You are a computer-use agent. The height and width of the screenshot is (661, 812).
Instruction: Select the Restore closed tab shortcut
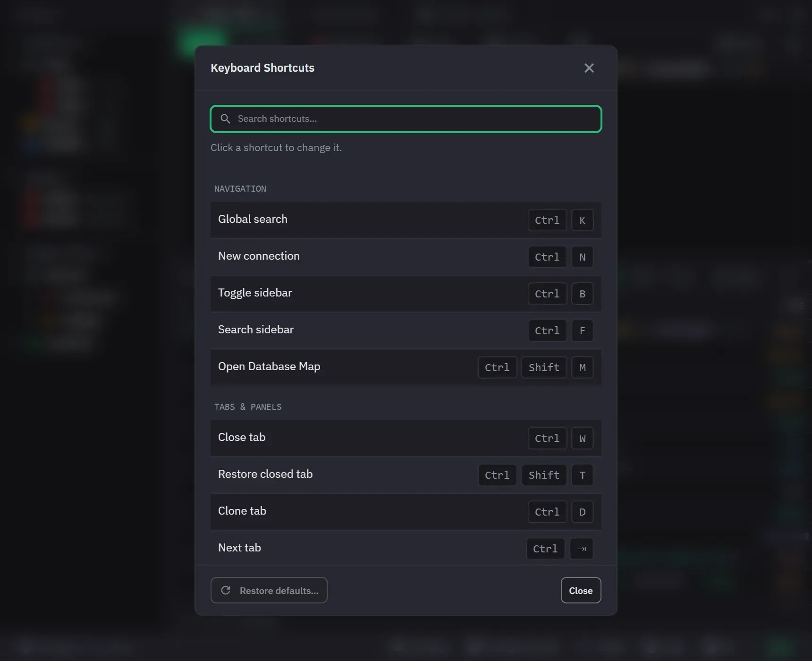[406, 475]
